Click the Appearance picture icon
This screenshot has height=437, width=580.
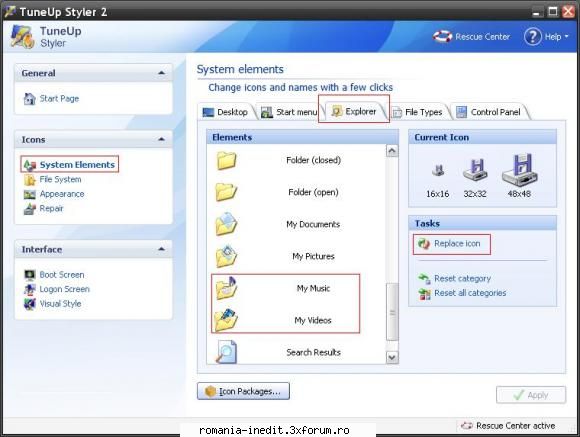tap(30, 194)
